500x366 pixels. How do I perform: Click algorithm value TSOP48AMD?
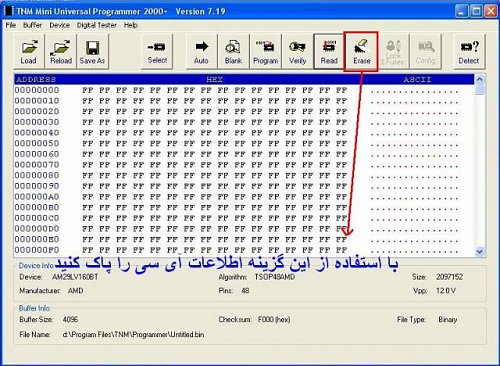coord(275,277)
